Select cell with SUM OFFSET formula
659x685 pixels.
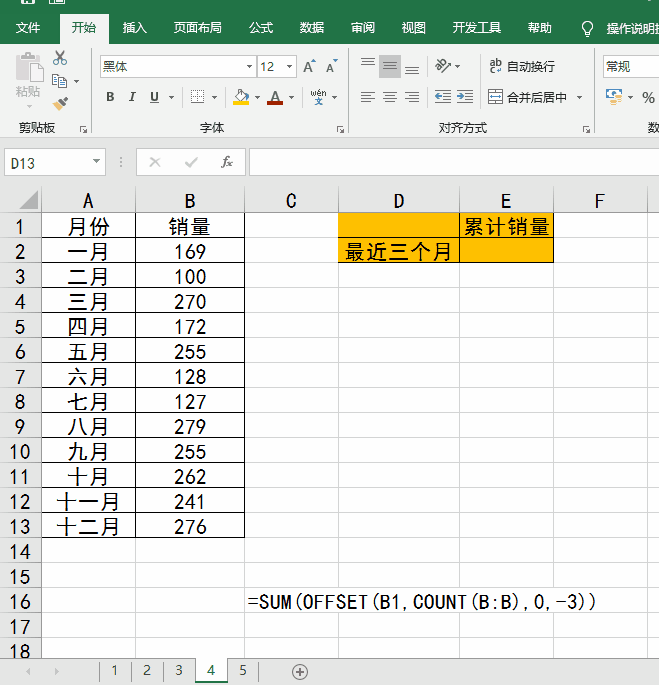pos(291,601)
